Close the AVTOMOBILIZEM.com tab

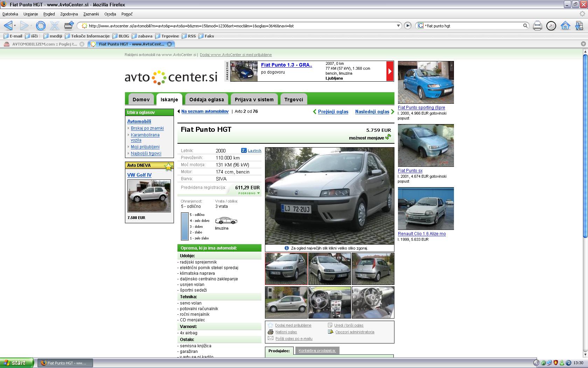[82, 44]
